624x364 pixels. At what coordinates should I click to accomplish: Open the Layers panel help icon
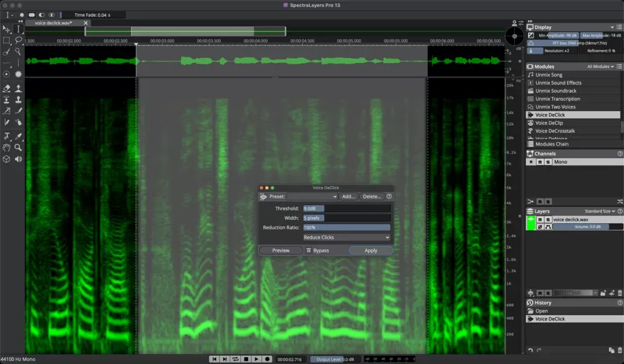pos(620,211)
